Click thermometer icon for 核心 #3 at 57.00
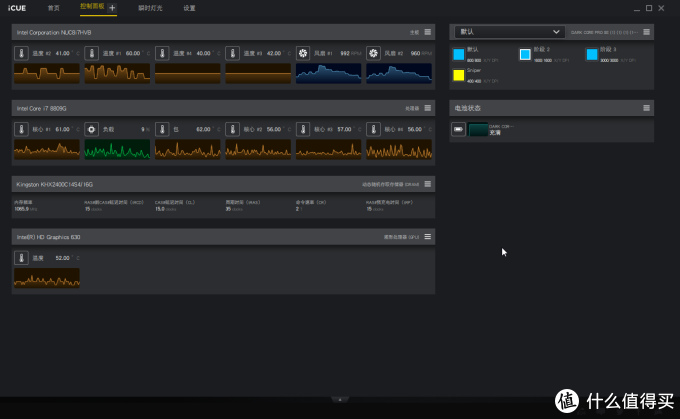The height and width of the screenshot is (419, 680). coord(303,129)
